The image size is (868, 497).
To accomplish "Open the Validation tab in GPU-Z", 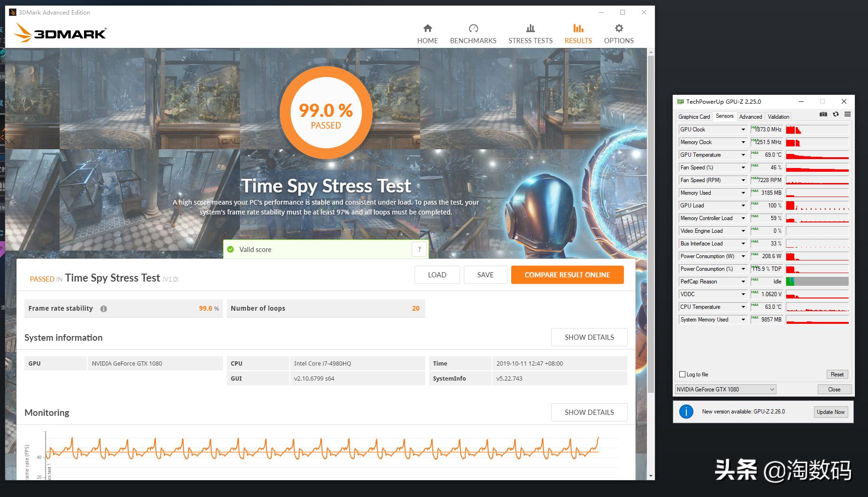I will 778,117.
